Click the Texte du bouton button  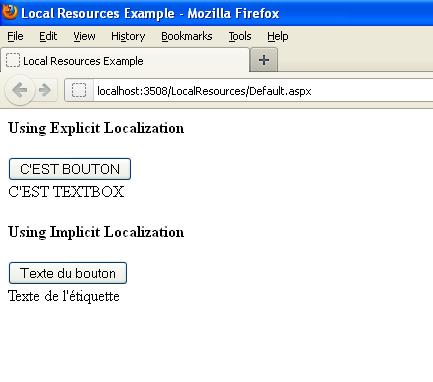click(68, 273)
